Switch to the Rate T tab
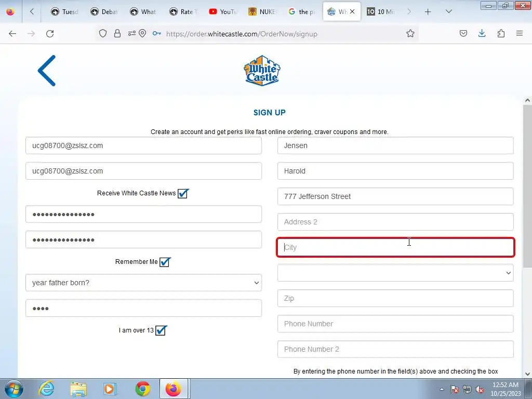The image size is (532, 399). [183, 12]
